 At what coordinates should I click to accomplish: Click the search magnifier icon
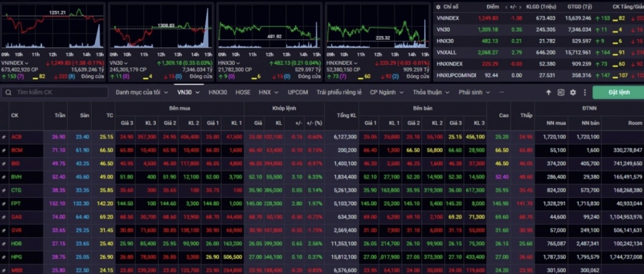click(9, 92)
